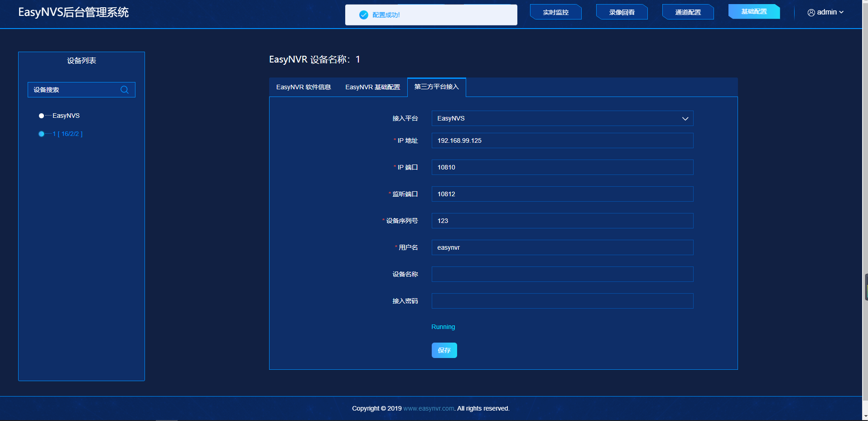The height and width of the screenshot is (421, 868).
Task: Click the 监听端口 field showing 10812
Action: 562,194
